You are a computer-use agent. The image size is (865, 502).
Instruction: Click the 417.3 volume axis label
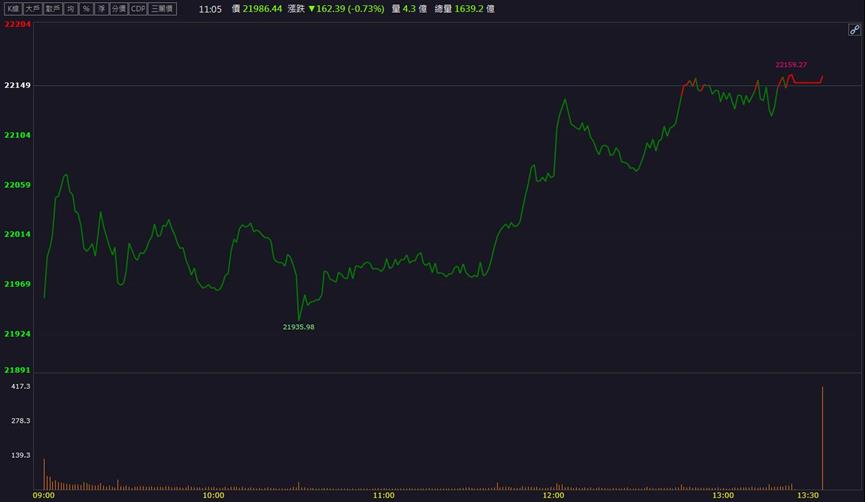(21, 386)
